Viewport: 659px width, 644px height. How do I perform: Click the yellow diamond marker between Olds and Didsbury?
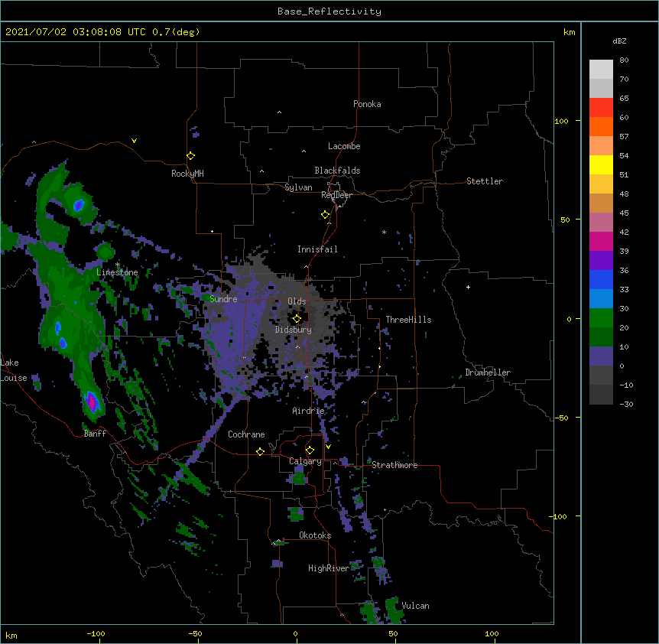tap(297, 319)
